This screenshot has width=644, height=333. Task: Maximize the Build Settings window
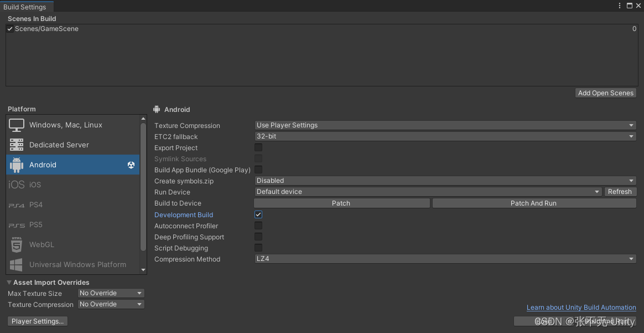(630, 6)
